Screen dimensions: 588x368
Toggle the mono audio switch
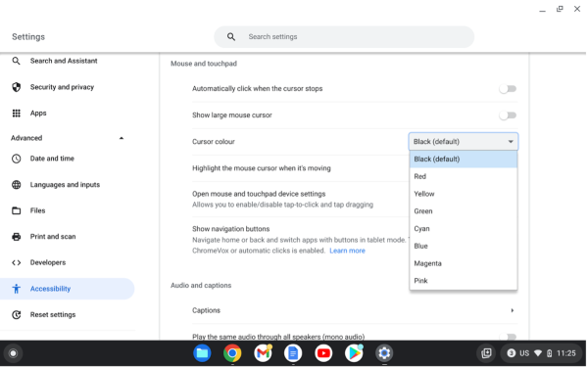508,337
